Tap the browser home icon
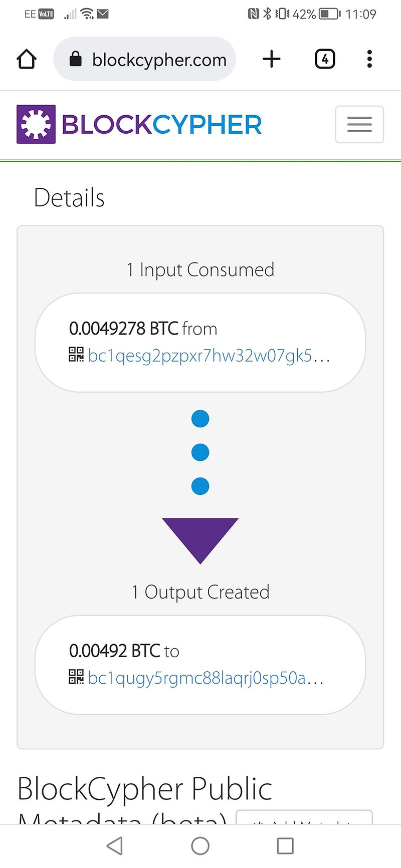The height and width of the screenshot is (868, 401). pyautogui.click(x=27, y=59)
